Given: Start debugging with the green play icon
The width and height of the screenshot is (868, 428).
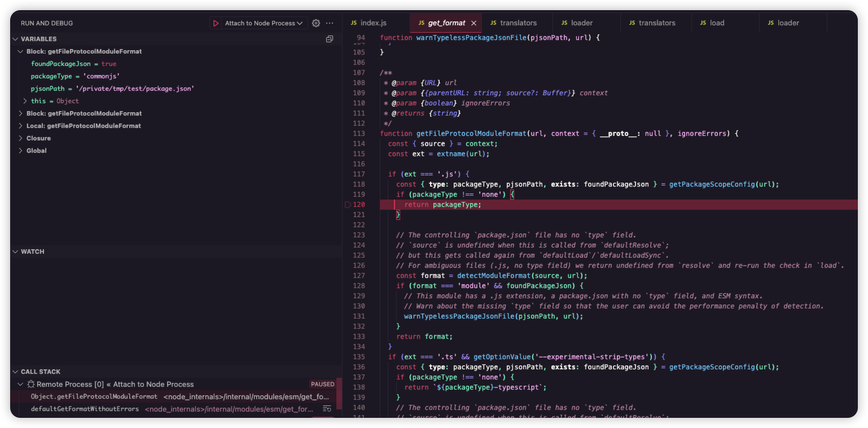Looking at the screenshot, I should [x=216, y=23].
